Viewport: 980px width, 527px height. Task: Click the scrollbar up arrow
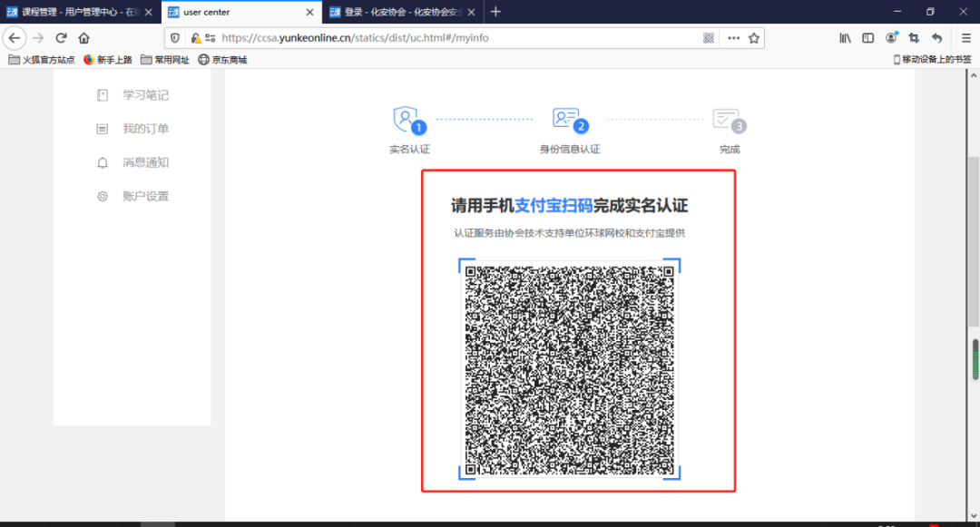[x=974, y=75]
